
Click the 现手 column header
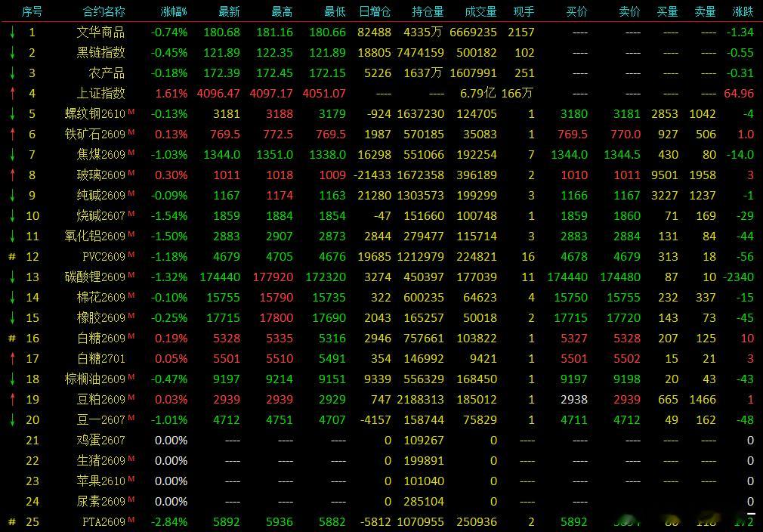point(524,11)
